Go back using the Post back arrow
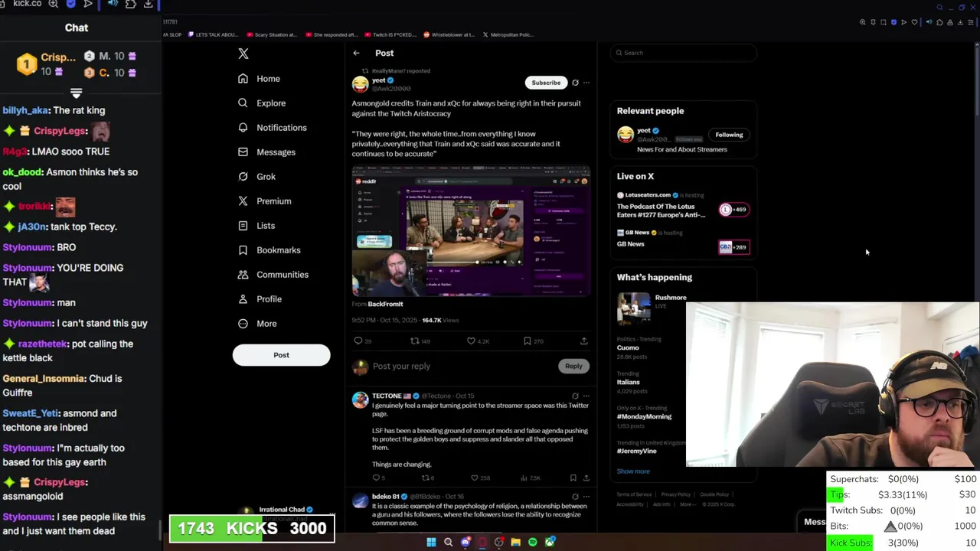This screenshot has width=980, height=551. pyautogui.click(x=356, y=54)
